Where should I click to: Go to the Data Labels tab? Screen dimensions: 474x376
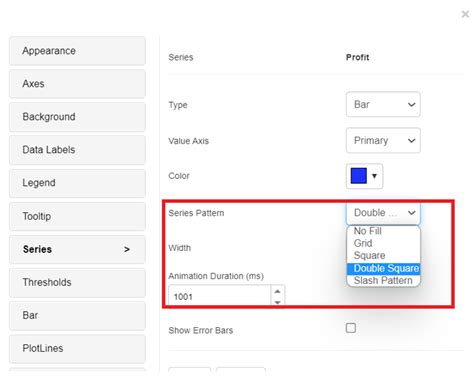77,150
